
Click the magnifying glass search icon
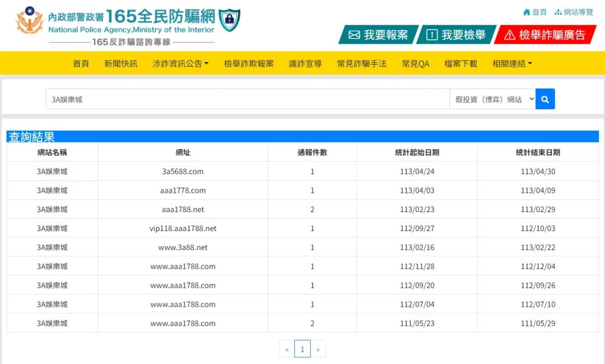point(544,99)
